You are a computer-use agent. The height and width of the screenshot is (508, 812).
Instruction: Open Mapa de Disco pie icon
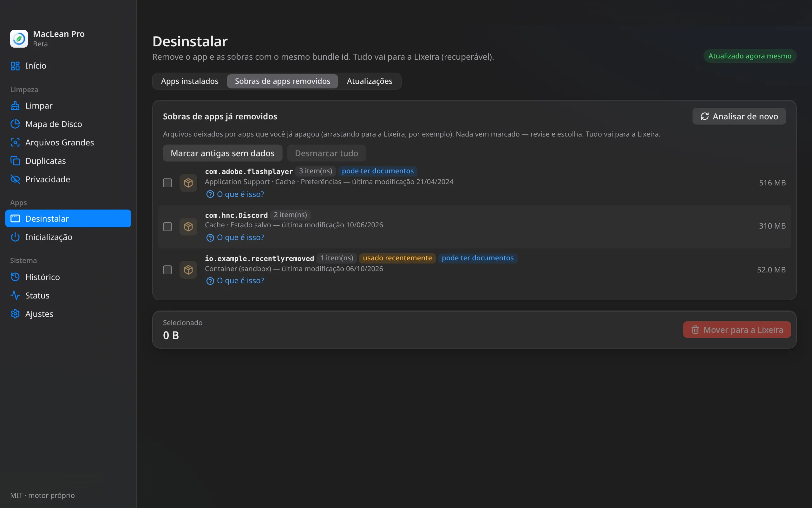point(15,124)
